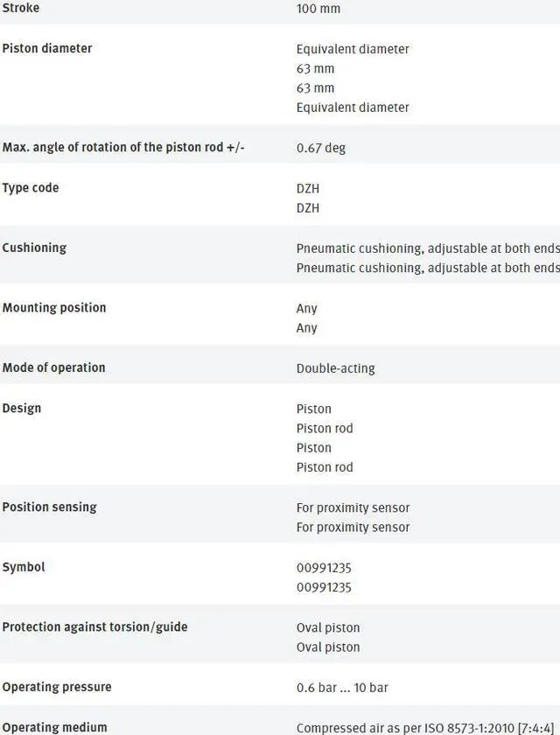Click the first Oval piston value

point(328,627)
